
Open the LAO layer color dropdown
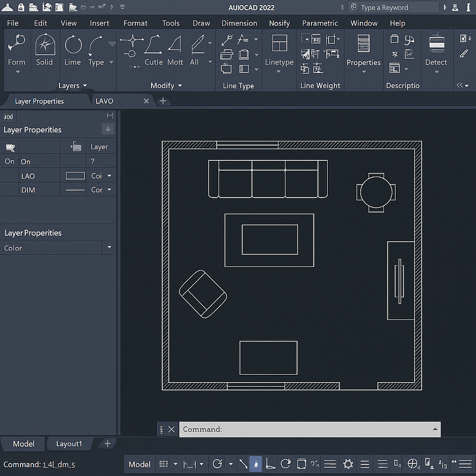(x=109, y=176)
